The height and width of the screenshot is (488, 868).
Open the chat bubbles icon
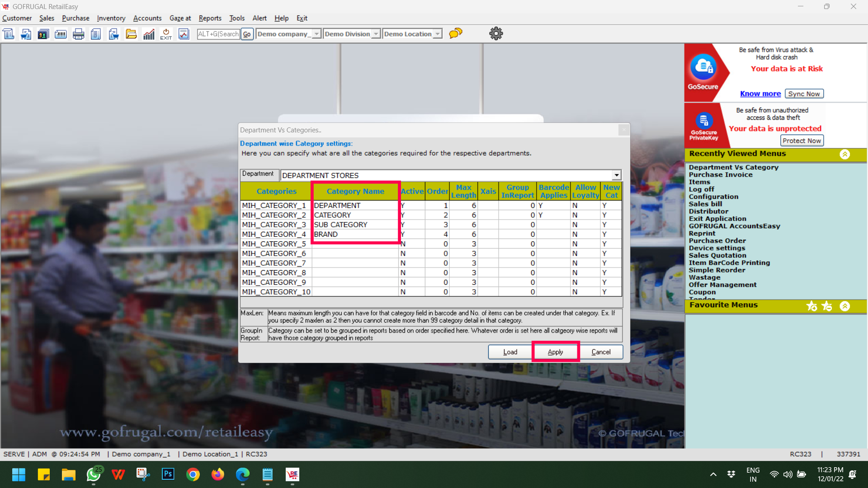[455, 33]
